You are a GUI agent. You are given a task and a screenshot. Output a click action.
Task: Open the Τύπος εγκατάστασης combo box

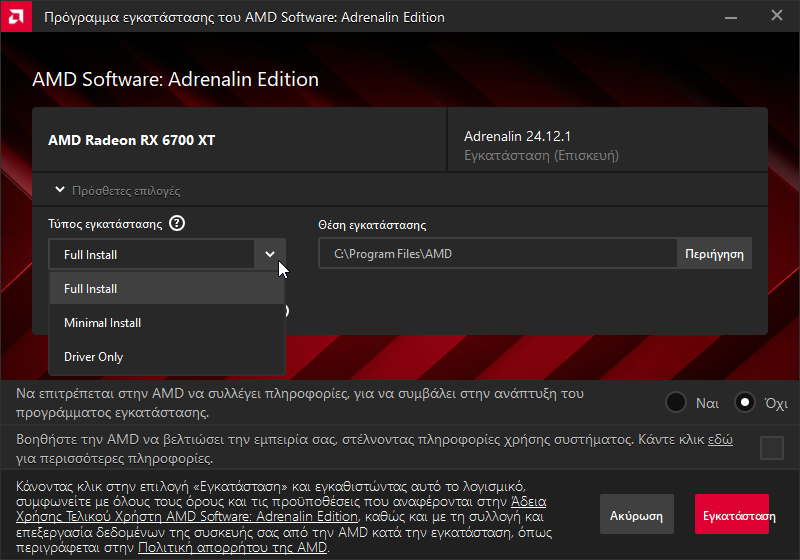[x=167, y=254]
